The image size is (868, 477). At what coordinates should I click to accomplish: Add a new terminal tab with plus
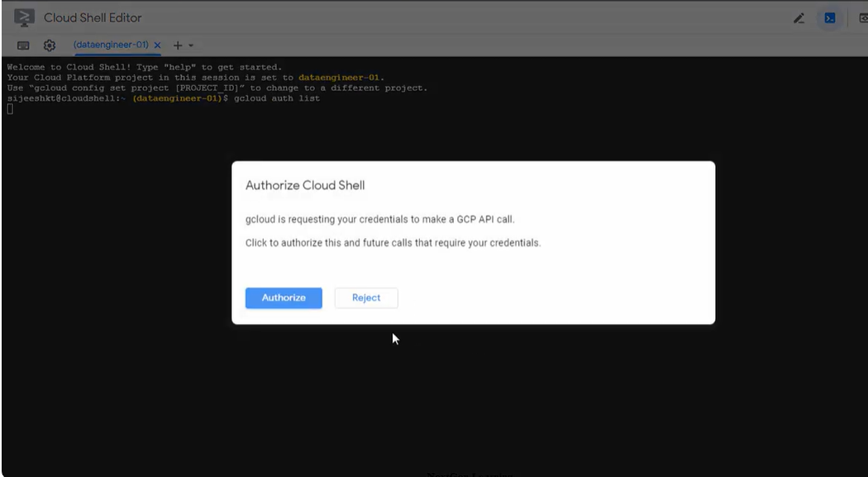click(x=178, y=45)
